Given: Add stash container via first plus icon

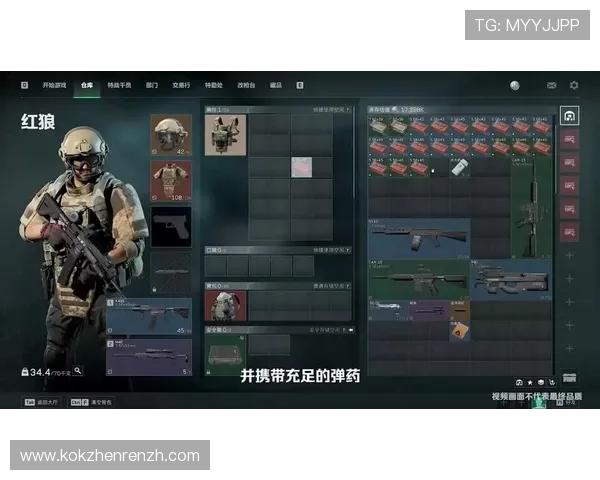Looking at the screenshot, I should pos(569,255).
